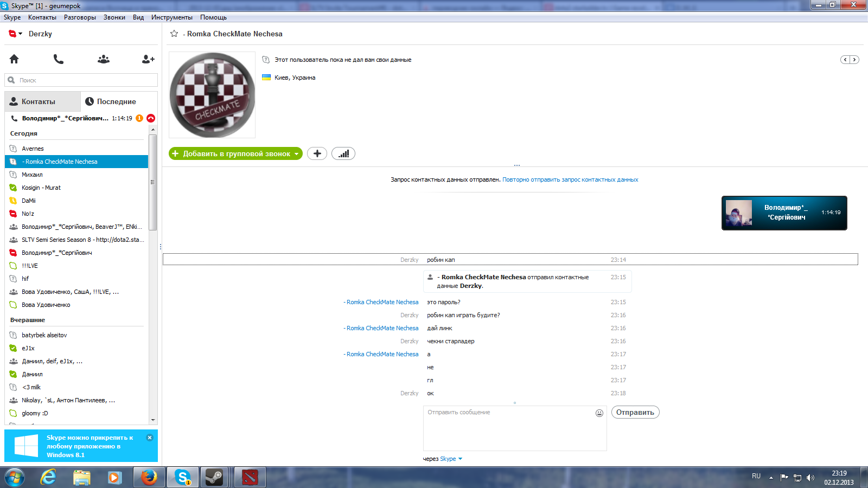Open the Звонки menu
868x488 pixels.
pyautogui.click(x=114, y=17)
